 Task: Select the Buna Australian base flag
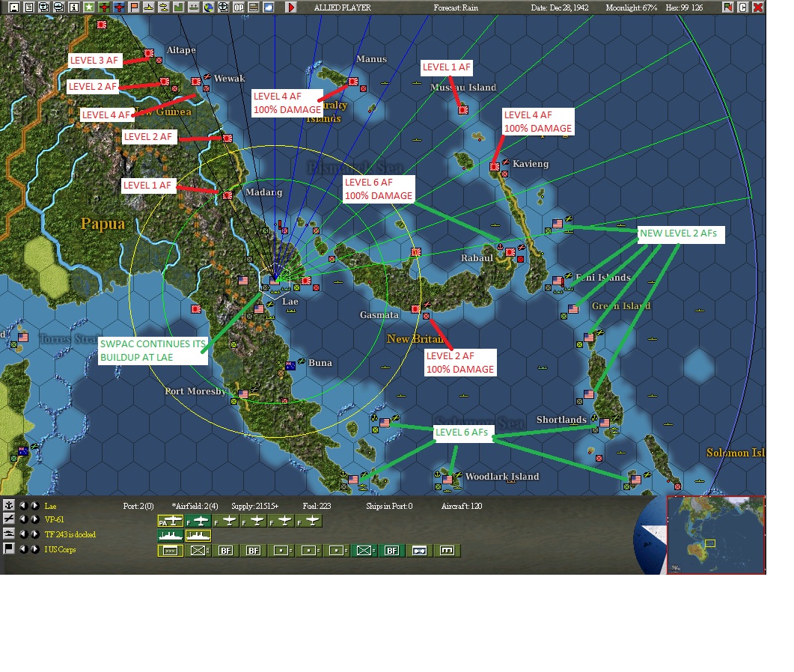[x=290, y=366]
